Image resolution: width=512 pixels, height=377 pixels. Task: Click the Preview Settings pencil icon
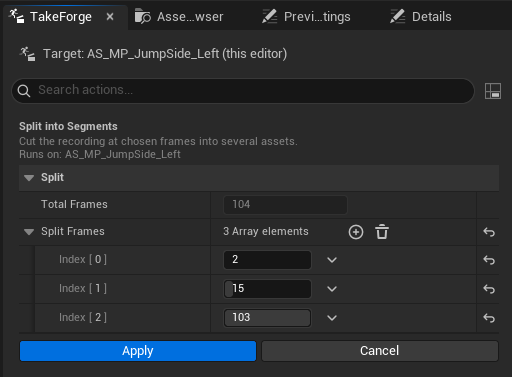[270, 17]
